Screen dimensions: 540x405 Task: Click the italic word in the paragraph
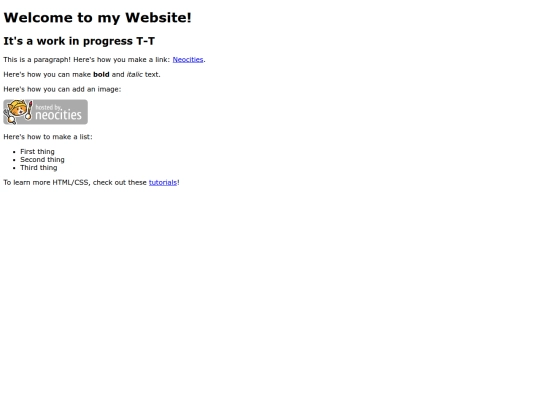click(135, 74)
